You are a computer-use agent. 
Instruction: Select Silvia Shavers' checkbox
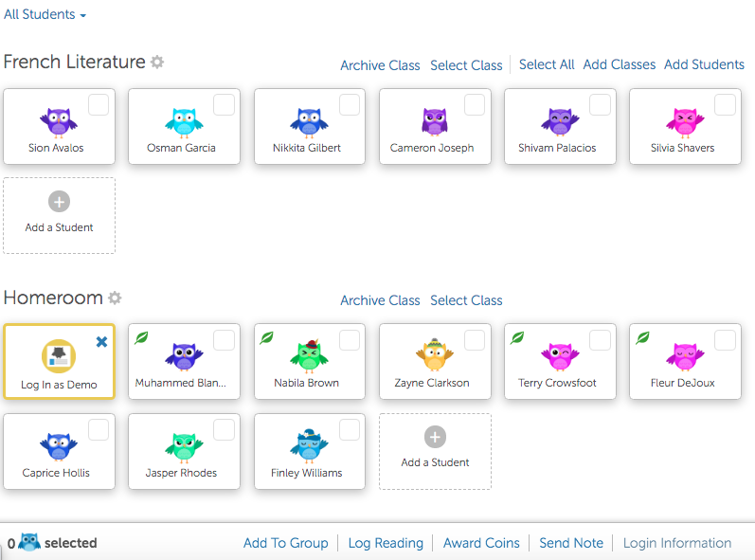click(x=725, y=105)
